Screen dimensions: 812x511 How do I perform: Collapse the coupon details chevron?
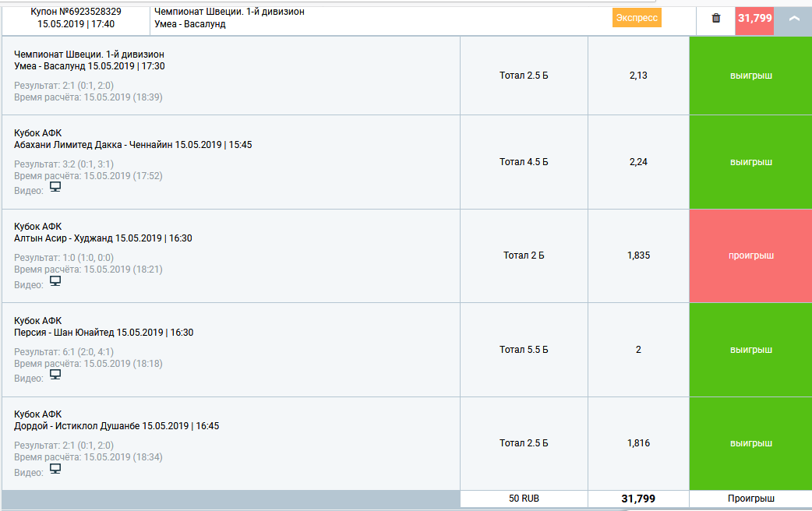(x=794, y=18)
